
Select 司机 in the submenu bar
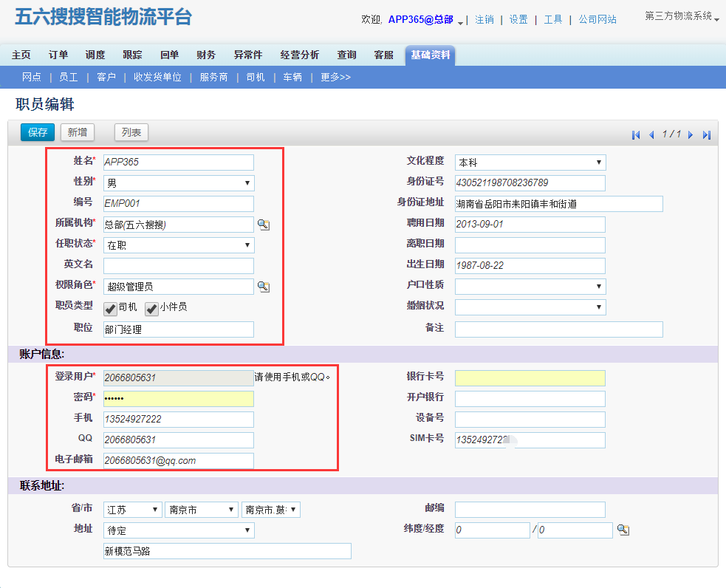click(256, 77)
